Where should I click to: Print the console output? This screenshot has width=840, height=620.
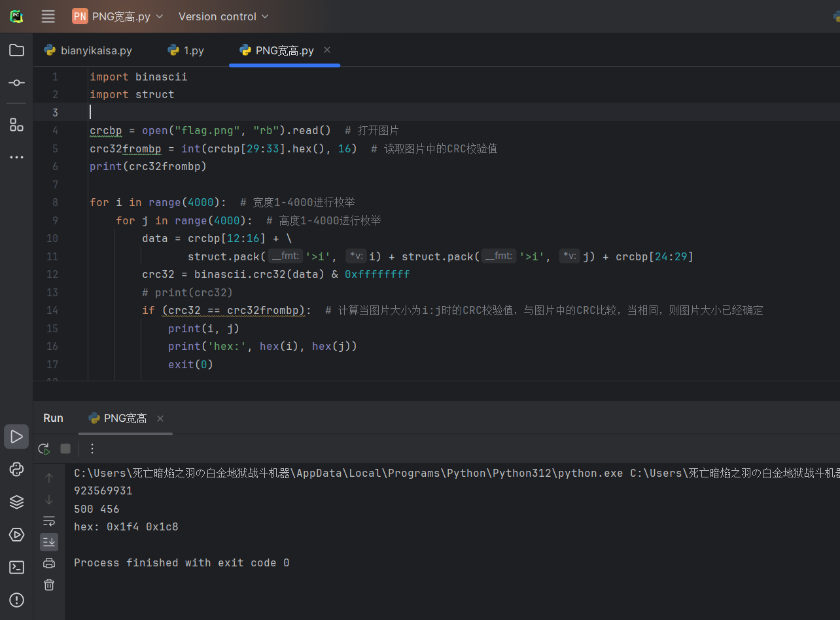tap(49, 563)
